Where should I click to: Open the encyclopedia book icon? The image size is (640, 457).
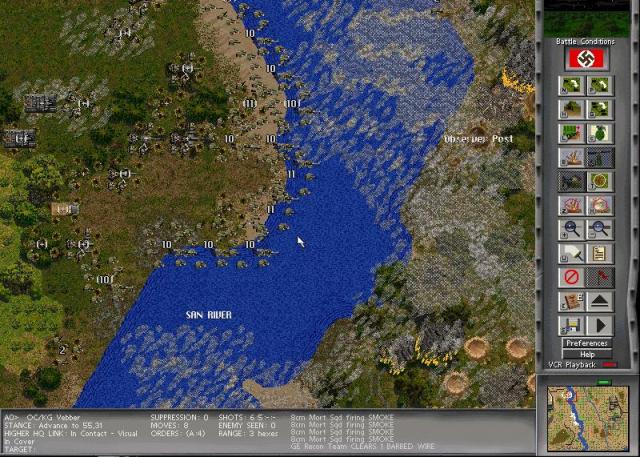point(573,301)
